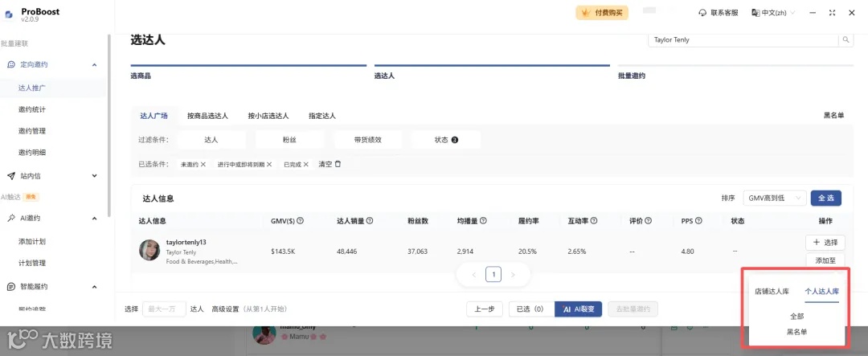Click the + 选择 button for taylortenly13
Viewport: 868px width, 356px height.
pos(825,243)
